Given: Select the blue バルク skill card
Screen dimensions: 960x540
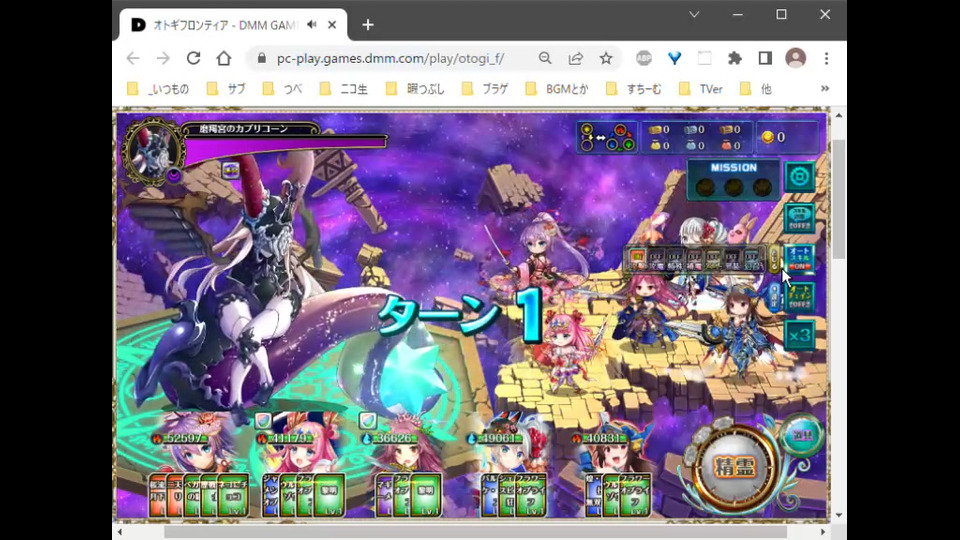Looking at the screenshot, I should 489,495.
